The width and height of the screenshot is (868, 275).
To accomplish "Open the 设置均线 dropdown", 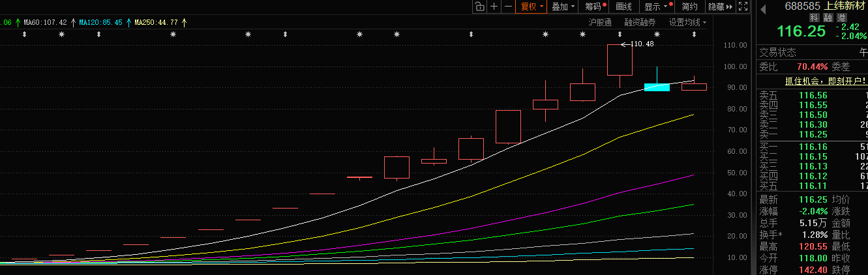I will pyautogui.click(x=687, y=22).
